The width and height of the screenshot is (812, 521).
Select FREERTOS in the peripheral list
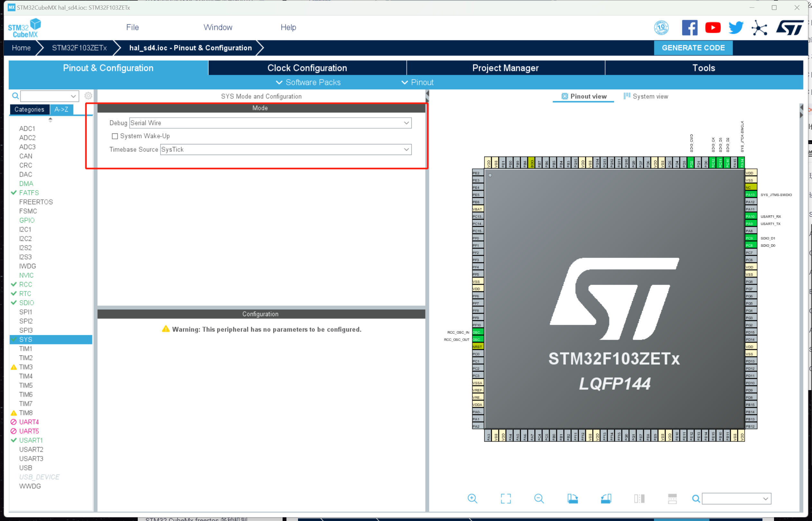[x=36, y=202]
